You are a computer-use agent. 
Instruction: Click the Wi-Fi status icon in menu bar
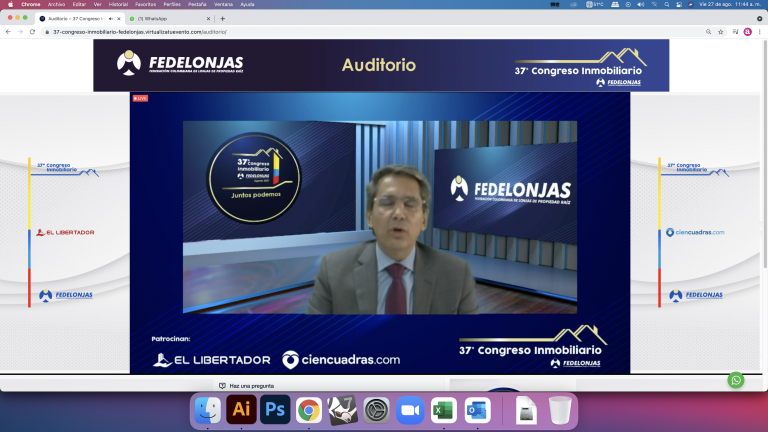tap(654, 4)
